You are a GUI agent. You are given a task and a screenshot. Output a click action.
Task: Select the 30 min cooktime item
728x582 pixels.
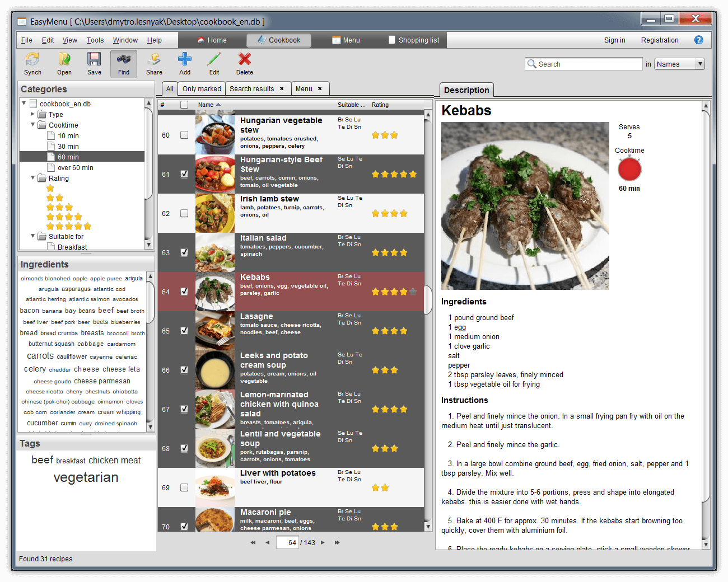pos(68,146)
